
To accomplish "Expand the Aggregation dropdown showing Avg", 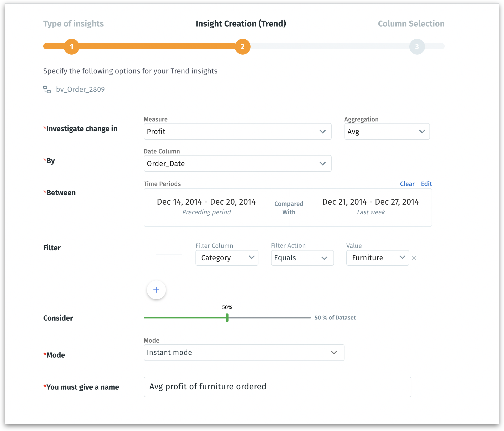I will coord(387,131).
